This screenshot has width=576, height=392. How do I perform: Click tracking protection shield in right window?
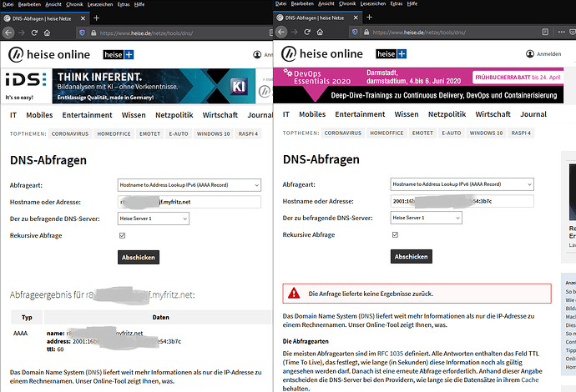[x=355, y=32]
